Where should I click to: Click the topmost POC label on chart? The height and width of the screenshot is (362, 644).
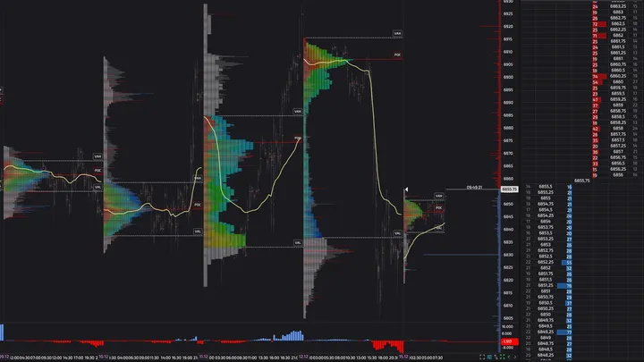397,55
